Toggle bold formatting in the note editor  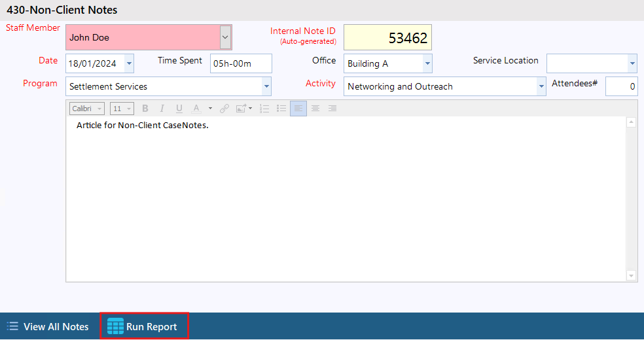[145, 109]
